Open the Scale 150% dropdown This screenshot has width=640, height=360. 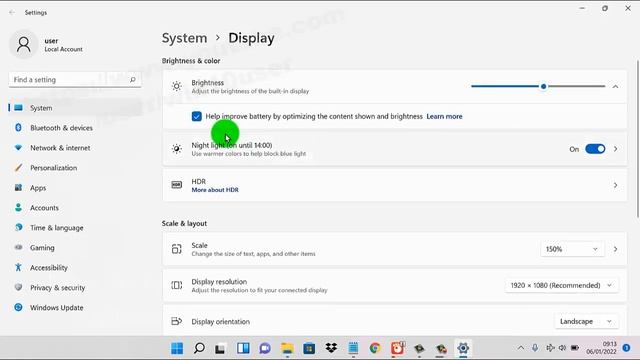click(571, 249)
